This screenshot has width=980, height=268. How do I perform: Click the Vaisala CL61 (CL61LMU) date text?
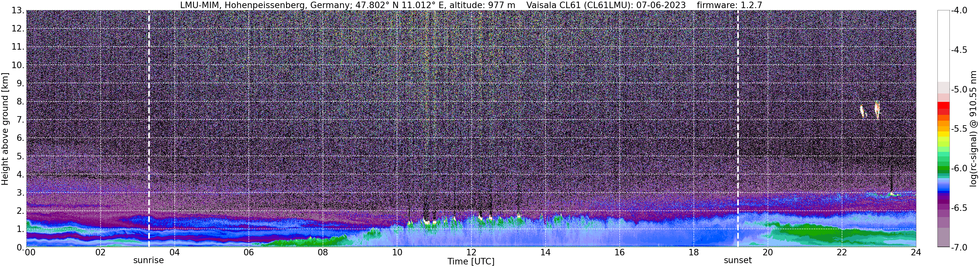[606, 5]
